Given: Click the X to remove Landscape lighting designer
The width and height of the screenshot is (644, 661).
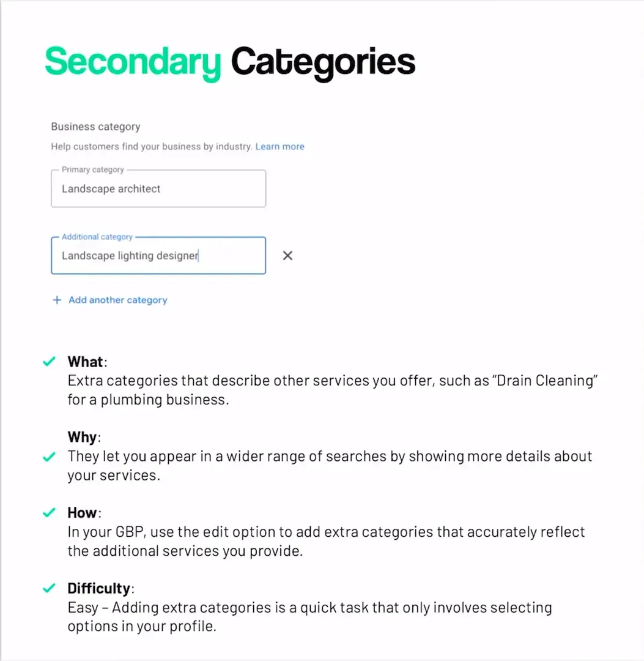Looking at the screenshot, I should 287,255.
